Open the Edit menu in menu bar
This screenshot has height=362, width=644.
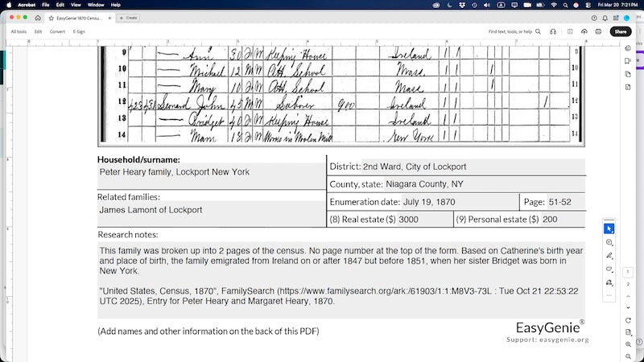pos(60,5)
